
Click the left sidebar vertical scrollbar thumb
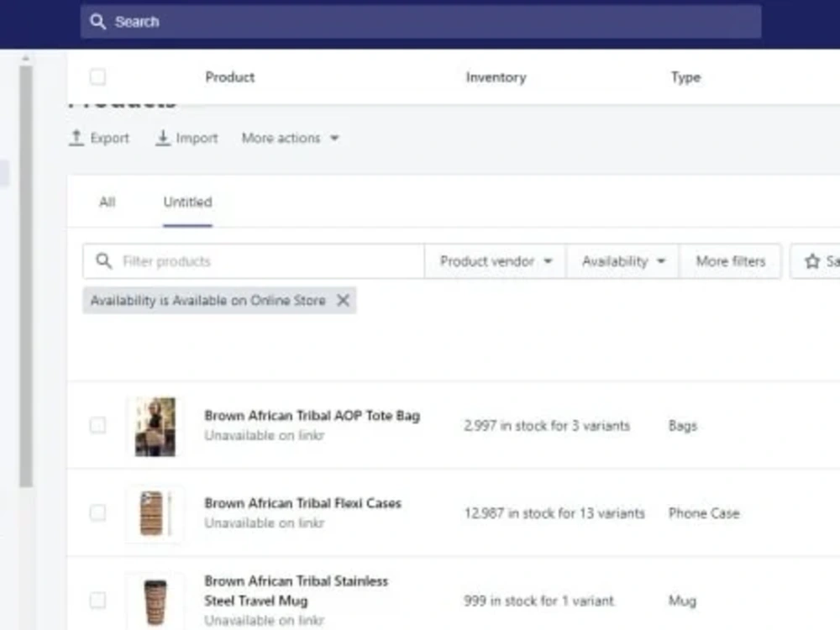coord(26,276)
